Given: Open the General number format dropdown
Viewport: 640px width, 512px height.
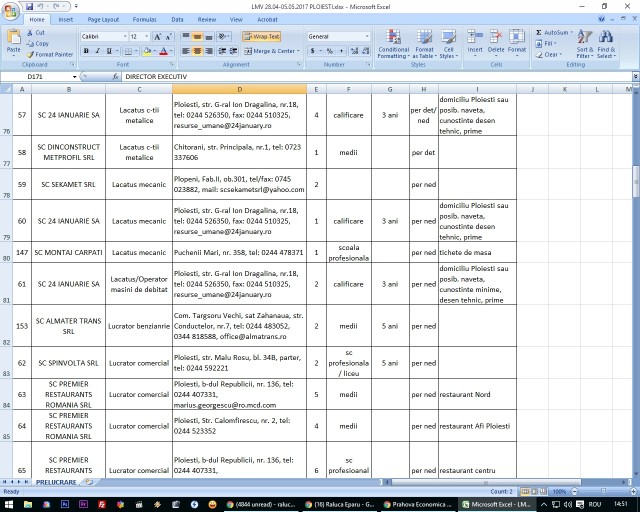Looking at the screenshot, I should (367, 37).
